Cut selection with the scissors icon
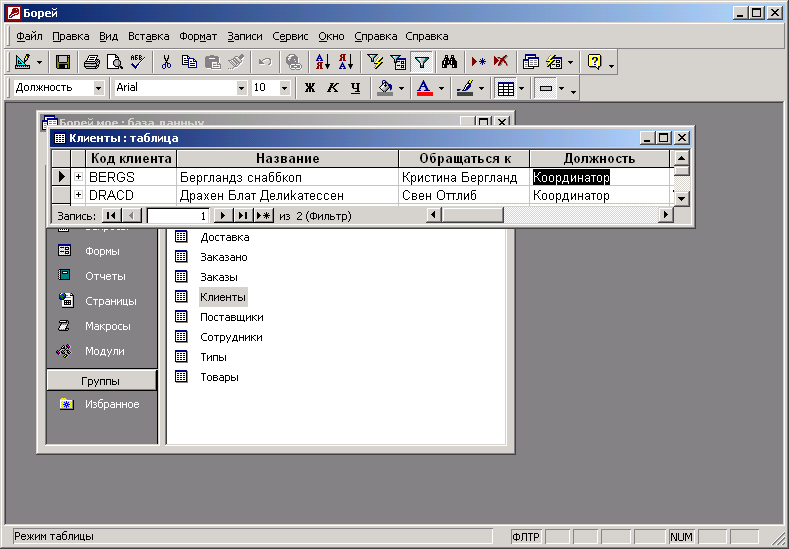The image size is (789, 549). 166,62
